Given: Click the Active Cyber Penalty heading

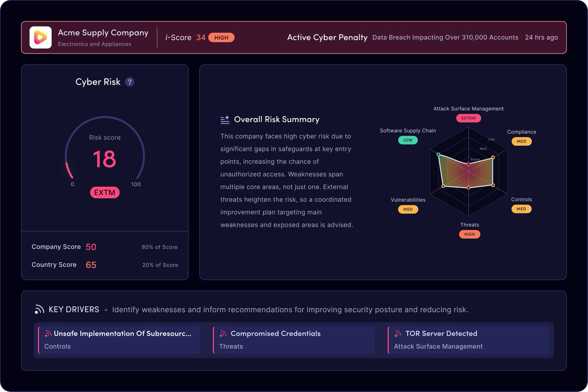Looking at the screenshot, I should click(327, 37).
